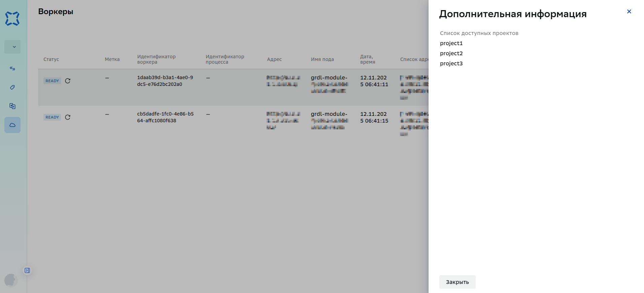Select project1 in the available projects list
Viewport: 644px width, 293px height.
point(451,43)
